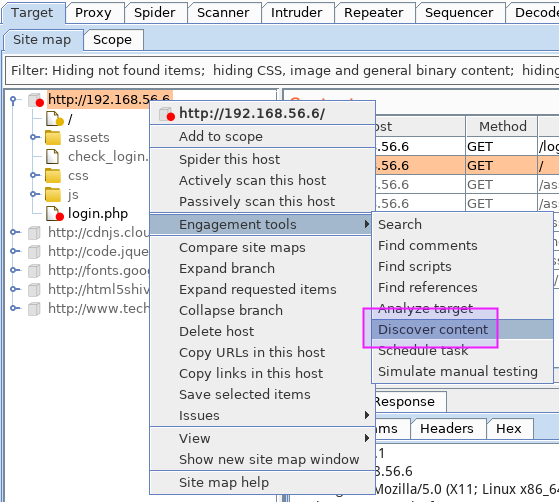Click the css folder icon
Screen dimensions: 559x502
click(x=53, y=175)
